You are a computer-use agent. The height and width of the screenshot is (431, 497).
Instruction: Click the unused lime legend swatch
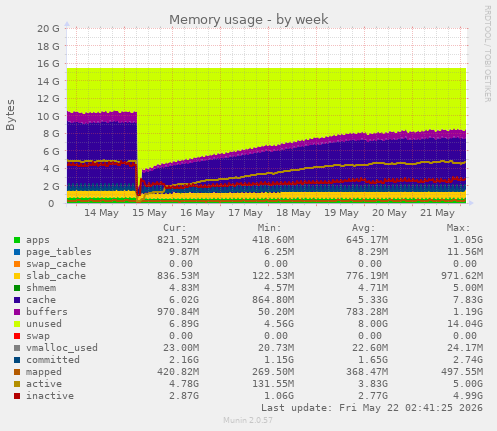click(x=17, y=324)
